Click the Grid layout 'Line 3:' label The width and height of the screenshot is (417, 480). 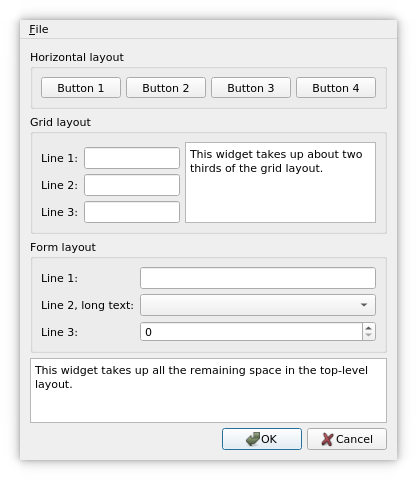coord(59,212)
